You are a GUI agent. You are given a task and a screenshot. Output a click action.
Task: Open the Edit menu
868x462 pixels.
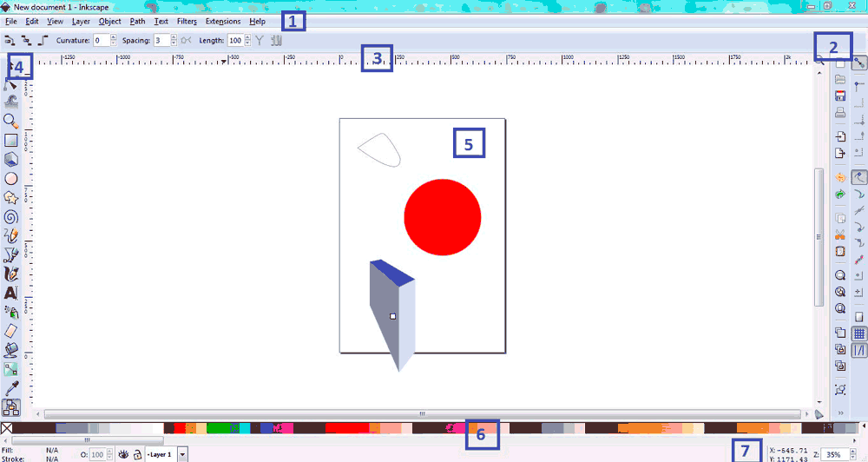click(x=32, y=21)
